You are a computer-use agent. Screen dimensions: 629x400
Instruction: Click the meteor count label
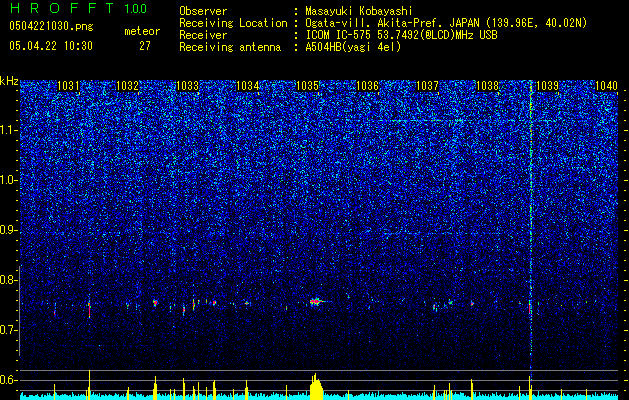(x=142, y=31)
